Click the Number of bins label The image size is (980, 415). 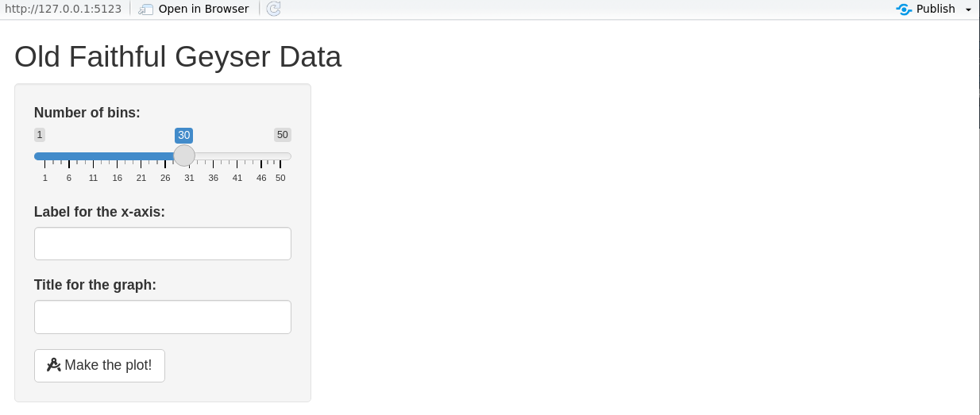click(x=87, y=113)
